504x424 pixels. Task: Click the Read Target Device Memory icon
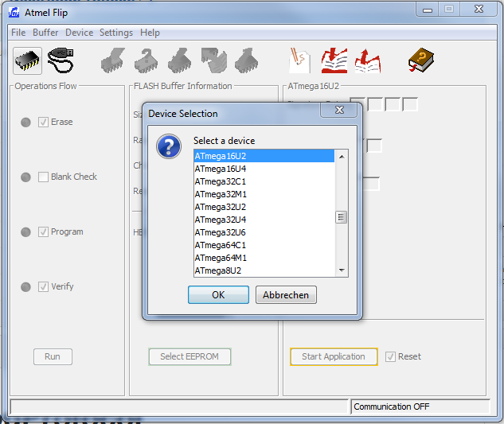pos(247,60)
